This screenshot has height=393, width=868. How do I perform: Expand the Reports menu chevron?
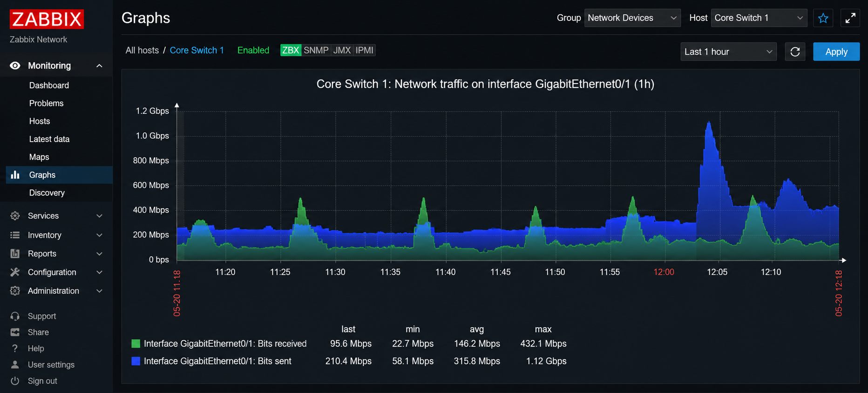pyautogui.click(x=99, y=254)
